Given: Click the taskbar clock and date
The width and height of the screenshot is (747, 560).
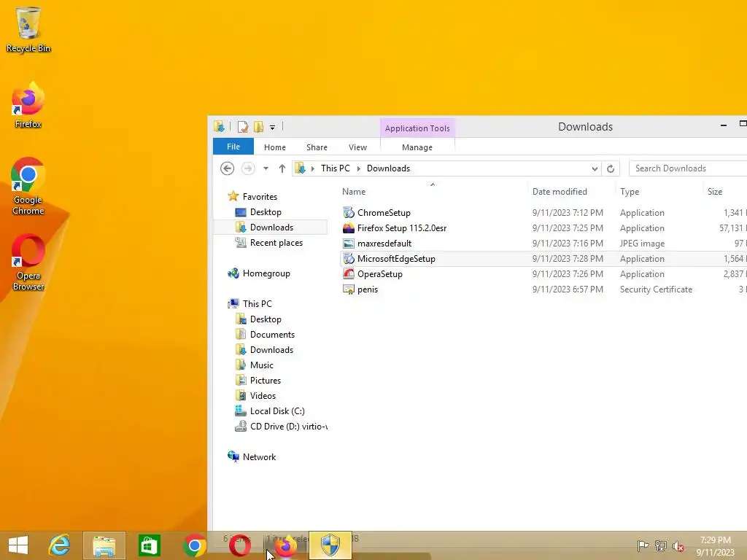Looking at the screenshot, I should 715,546.
